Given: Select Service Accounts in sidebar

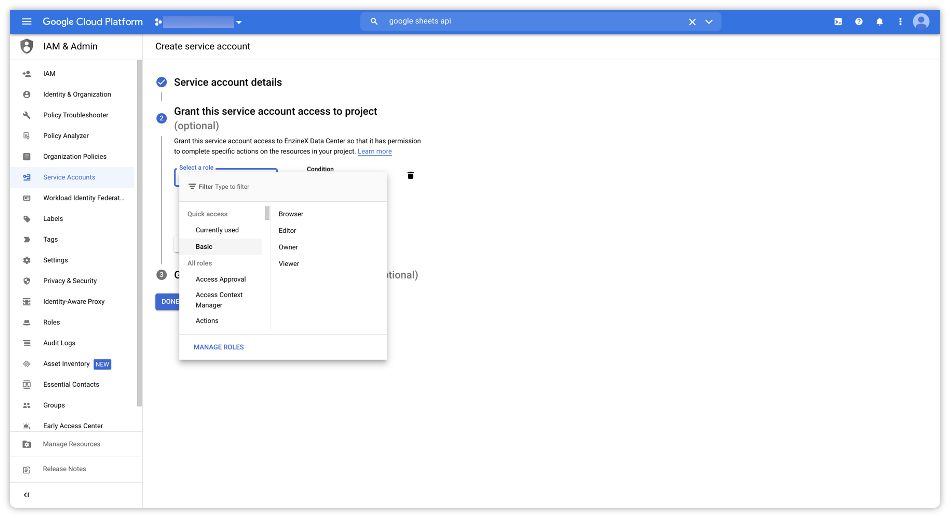Looking at the screenshot, I should (x=73, y=178).
